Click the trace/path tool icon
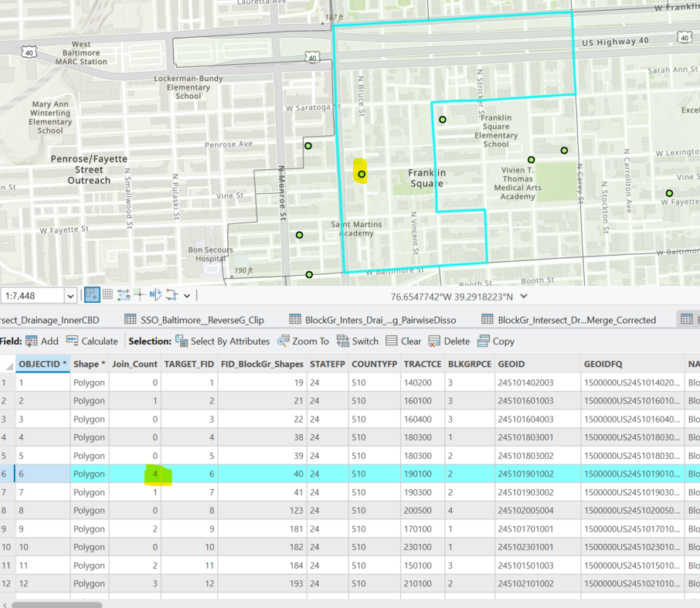This screenshot has height=608, width=700. [172, 294]
